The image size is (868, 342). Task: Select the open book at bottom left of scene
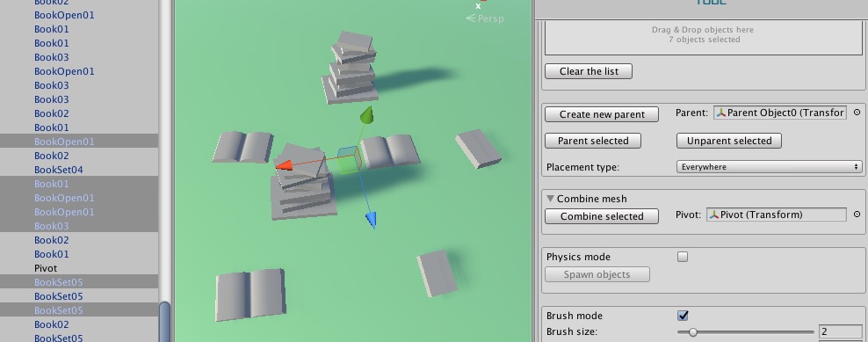(x=250, y=295)
